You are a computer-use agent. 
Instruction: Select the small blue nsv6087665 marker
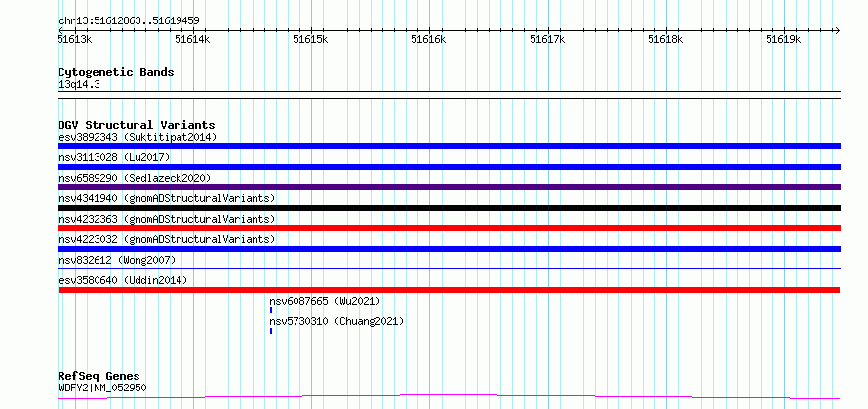click(x=271, y=310)
